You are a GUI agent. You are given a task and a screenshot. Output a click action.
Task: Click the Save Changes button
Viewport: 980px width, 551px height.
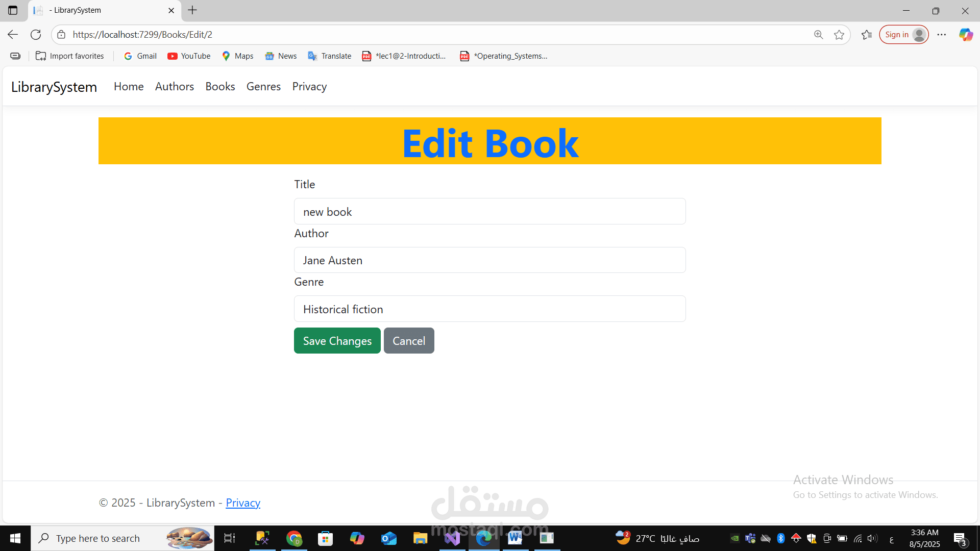coord(337,341)
